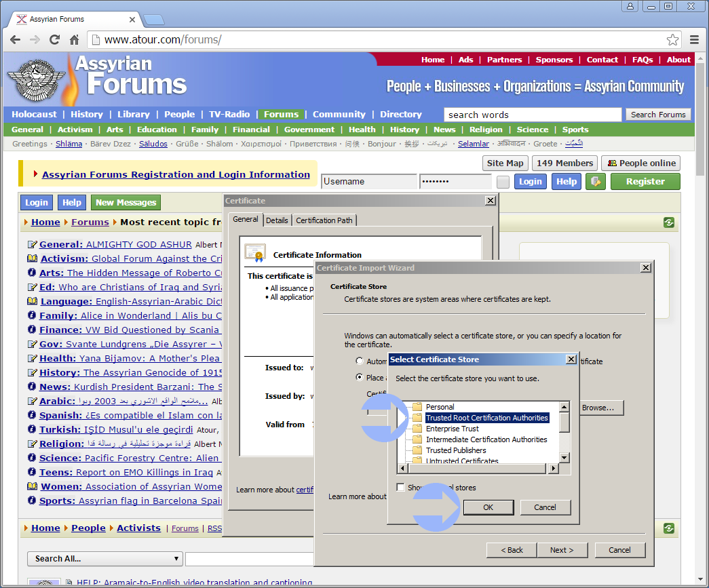709x588 pixels.
Task: Close the Certificate Import Wizard window
Action: click(646, 268)
